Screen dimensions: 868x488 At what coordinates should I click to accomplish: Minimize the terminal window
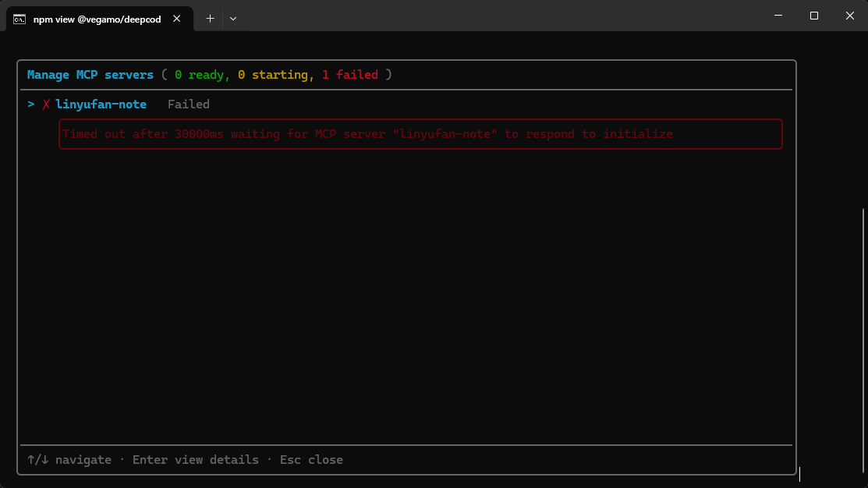[778, 16]
